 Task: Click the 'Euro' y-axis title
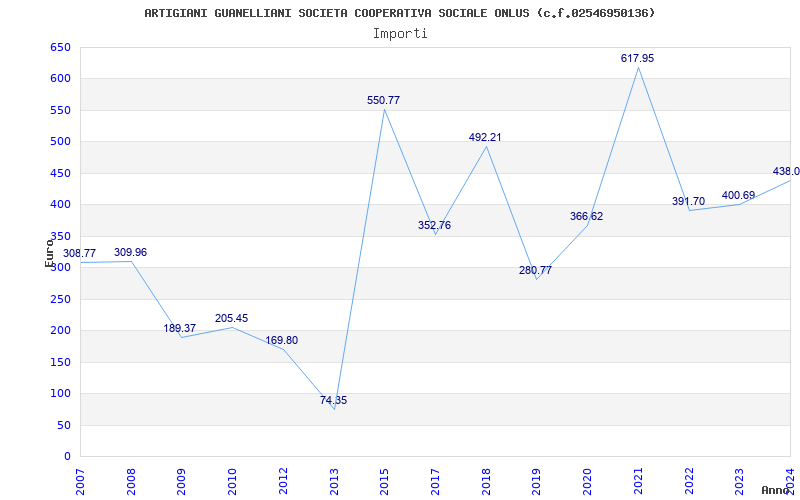coord(49,253)
